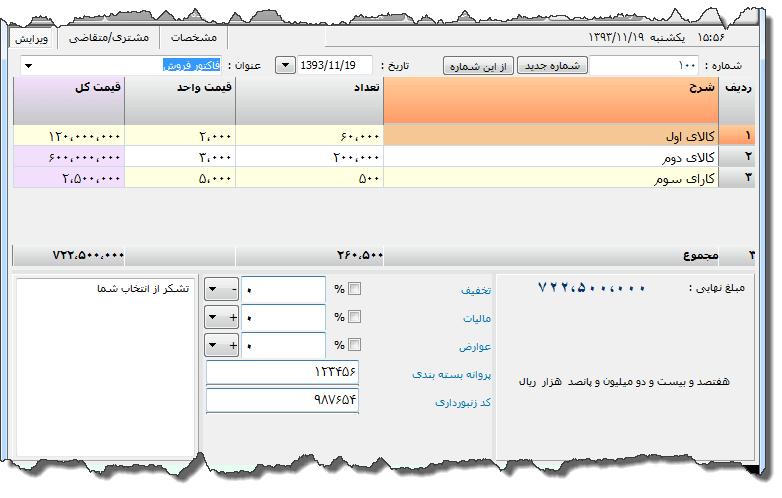Click the شماره جدید button
The width and height of the screenshot is (782, 498).
point(552,65)
